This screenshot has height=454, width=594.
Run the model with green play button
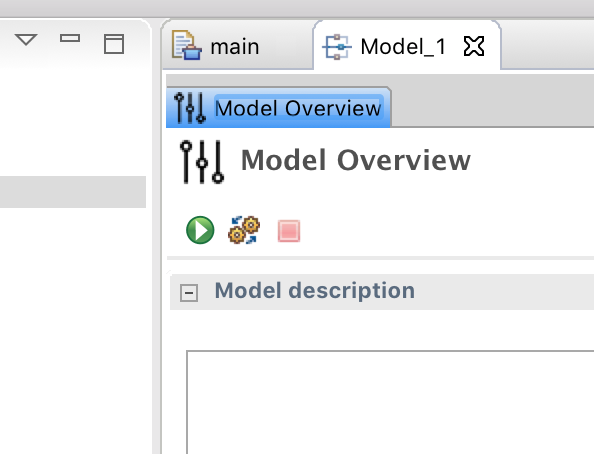[x=200, y=230]
